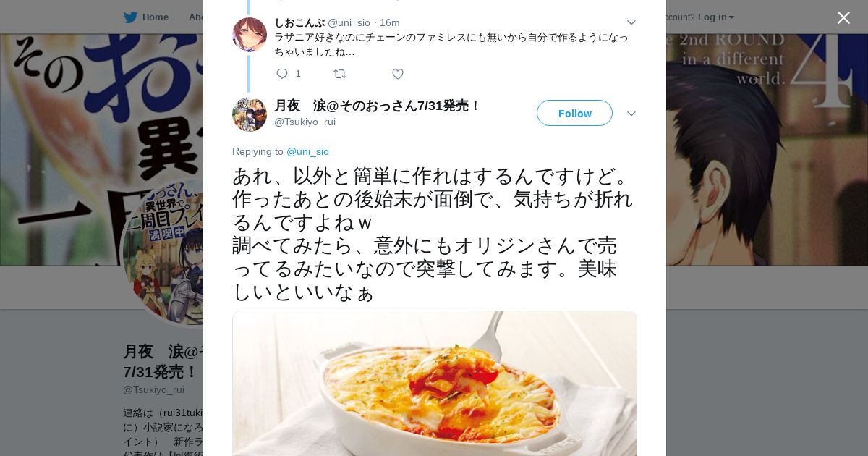Go to Home in top navigation
The height and width of the screenshot is (456, 868).
[155, 17]
